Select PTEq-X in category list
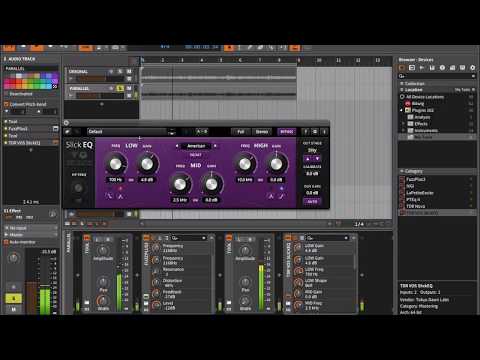This screenshot has width=480, height=360. [413, 199]
